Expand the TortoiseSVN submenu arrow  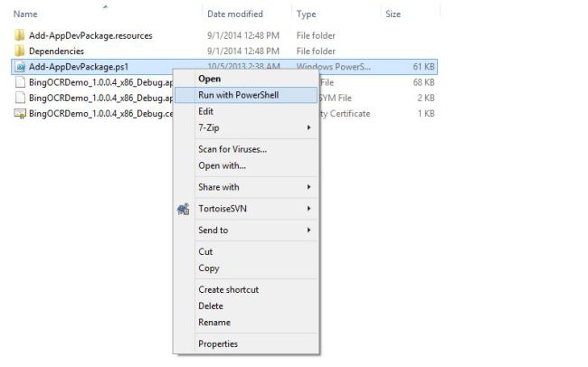coord(308,209)
